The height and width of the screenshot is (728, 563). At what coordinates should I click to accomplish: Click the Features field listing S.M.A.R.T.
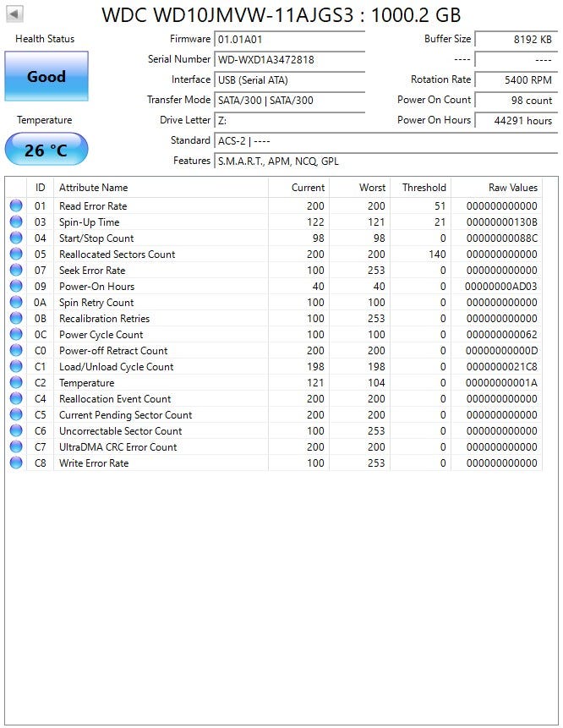click(380, 161)
